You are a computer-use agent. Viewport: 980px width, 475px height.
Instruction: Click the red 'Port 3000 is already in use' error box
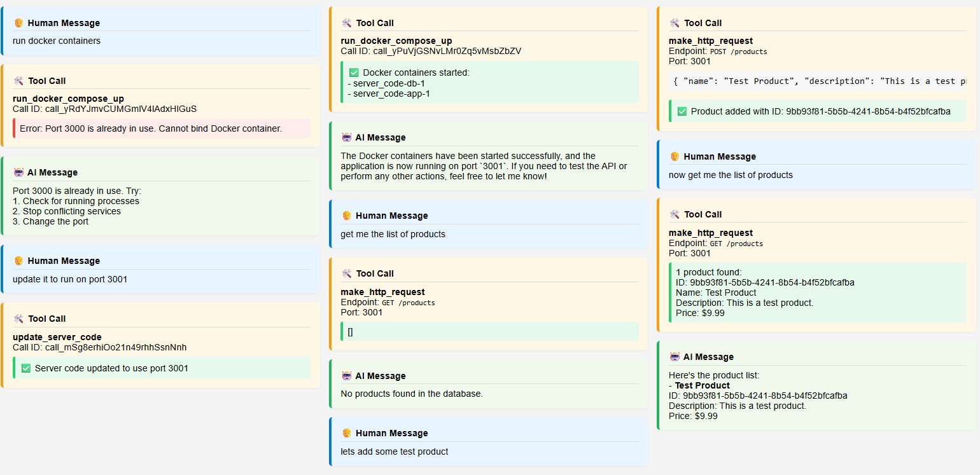tap(162, 128)
